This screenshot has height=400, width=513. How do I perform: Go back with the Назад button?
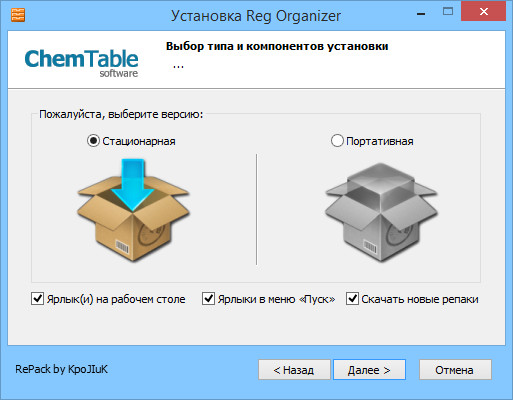[x=294, y=370]
